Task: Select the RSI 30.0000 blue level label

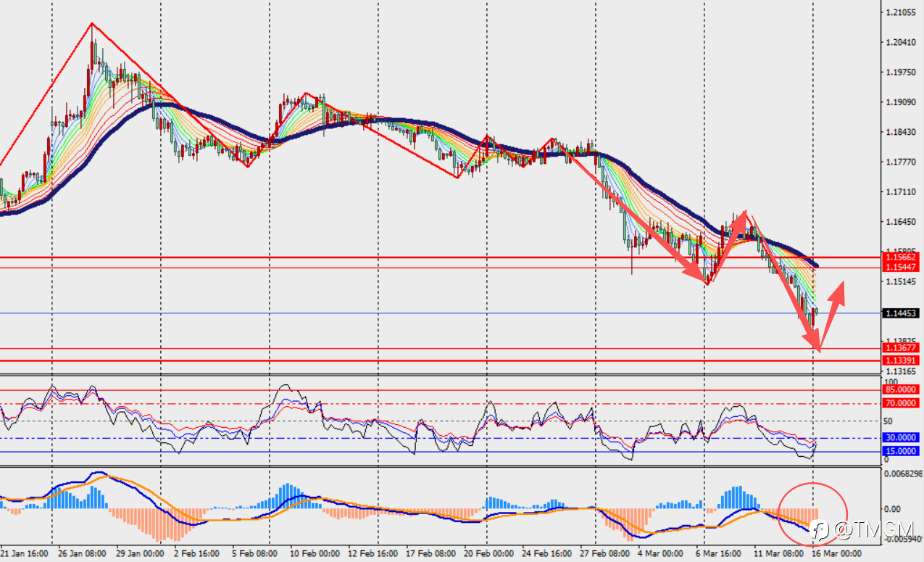Action: click(902, 437)
